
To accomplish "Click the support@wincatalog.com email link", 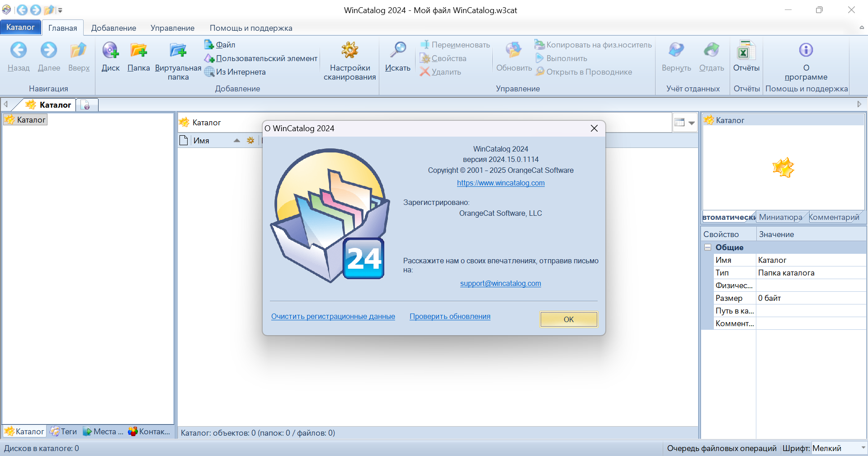I will 500,283.
